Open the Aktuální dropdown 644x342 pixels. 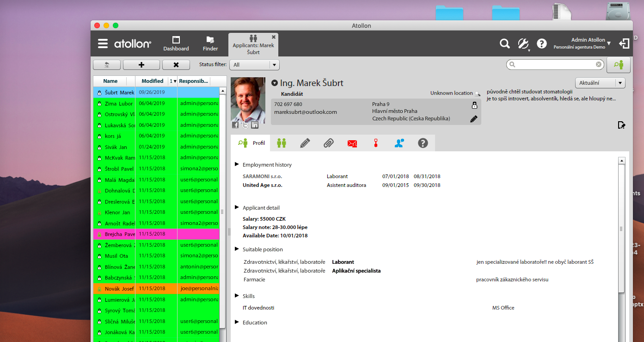(x=600, y=83)
